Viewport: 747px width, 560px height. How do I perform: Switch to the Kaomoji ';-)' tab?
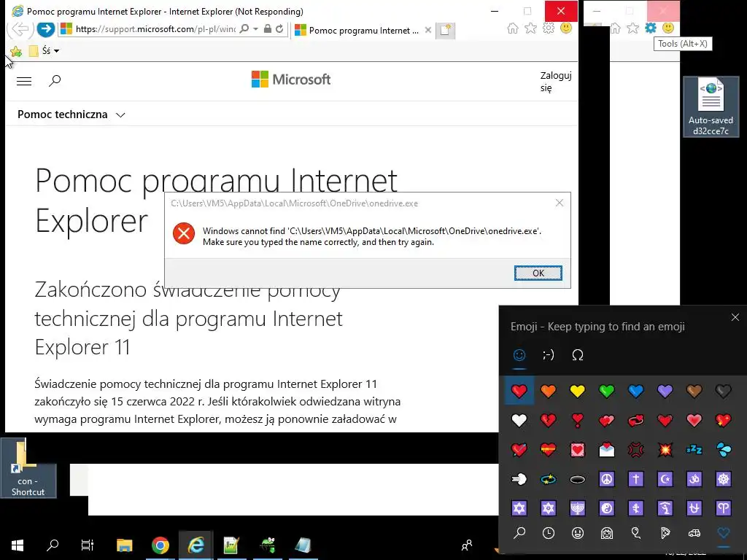tap(549, 355)
